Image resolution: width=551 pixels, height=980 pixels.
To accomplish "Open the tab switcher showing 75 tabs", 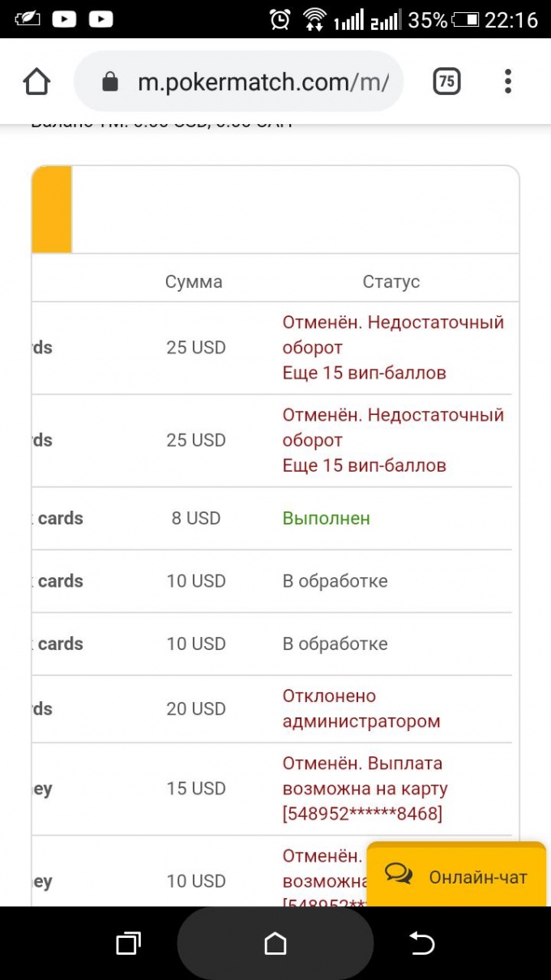I will click(x=446, y=81).
